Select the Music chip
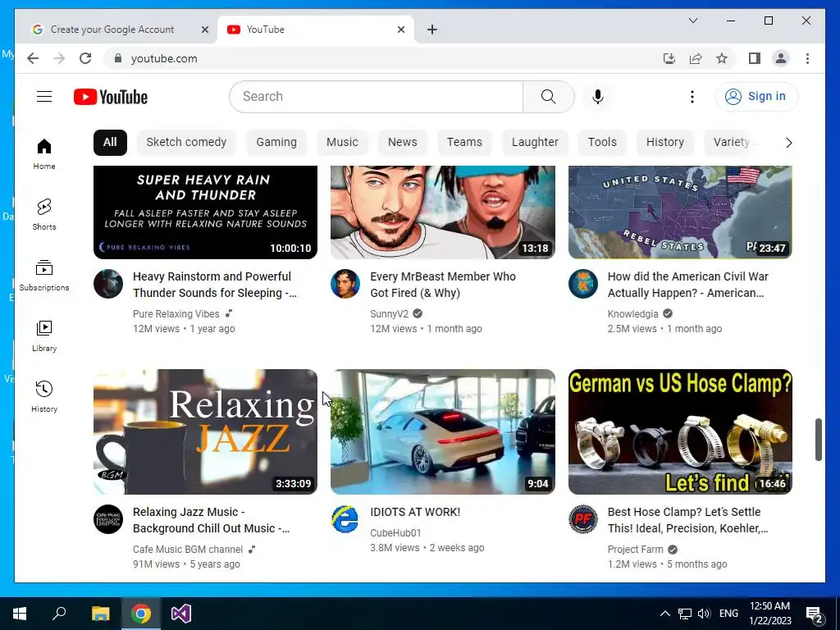840x630 pixels. [342, 142]
